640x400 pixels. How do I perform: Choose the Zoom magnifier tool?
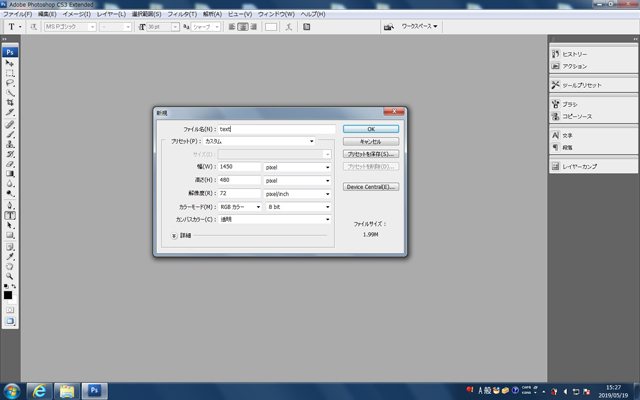click(x=10, y=277)
